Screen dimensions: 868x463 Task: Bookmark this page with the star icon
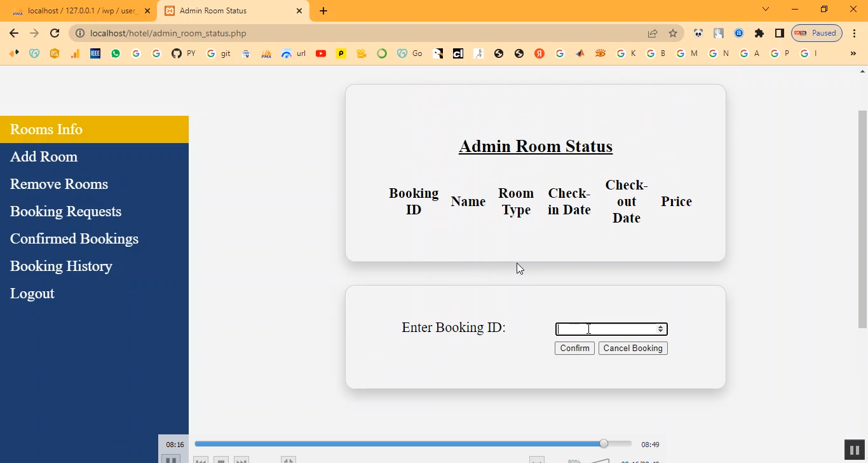[673, 34]
